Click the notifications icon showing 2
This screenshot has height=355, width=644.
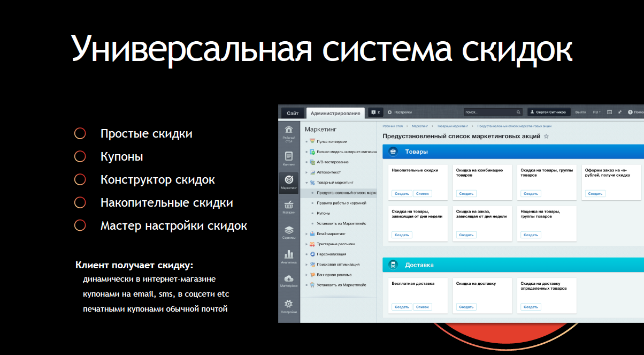(x=375, y=112)
